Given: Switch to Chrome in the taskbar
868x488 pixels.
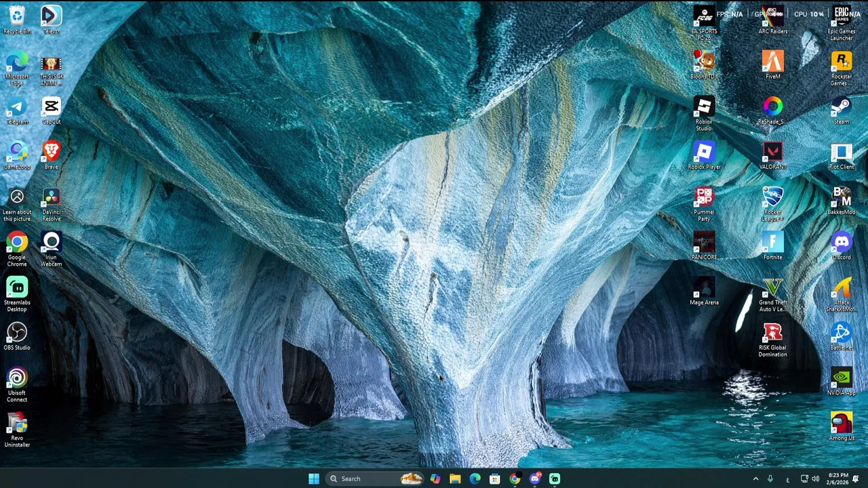Looking at the screenshot, I should [x=515, y=479].
